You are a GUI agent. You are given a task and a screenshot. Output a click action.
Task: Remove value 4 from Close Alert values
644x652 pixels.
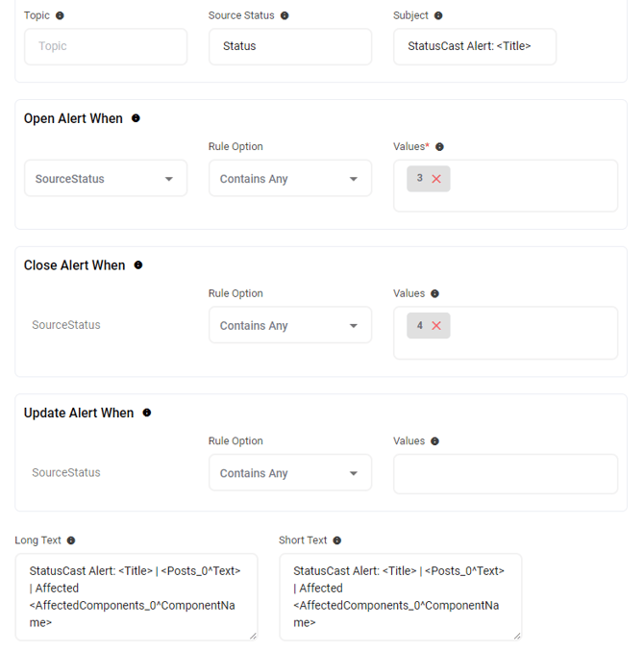436,326
